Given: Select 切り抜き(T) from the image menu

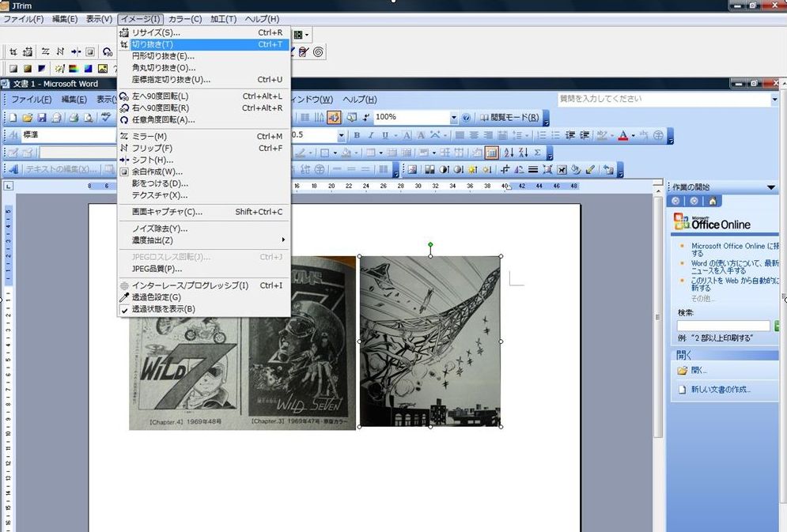Looking at the screenshot, I should 153,44.
